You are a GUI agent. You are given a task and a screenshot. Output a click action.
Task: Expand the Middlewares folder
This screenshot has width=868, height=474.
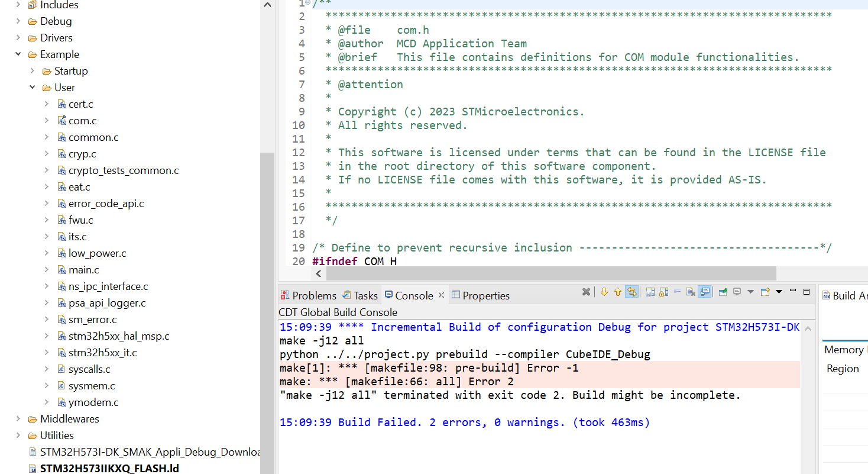(x=17, y=418)
